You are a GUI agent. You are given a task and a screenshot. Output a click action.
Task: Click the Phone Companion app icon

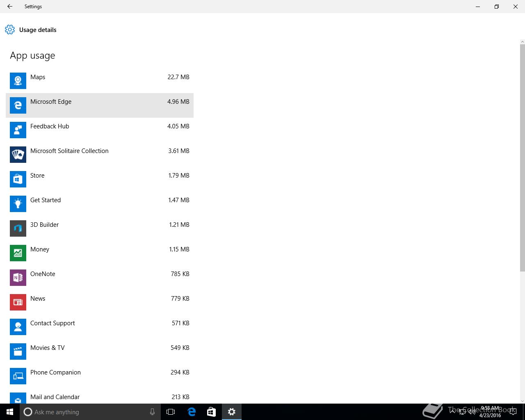point(18,376)
